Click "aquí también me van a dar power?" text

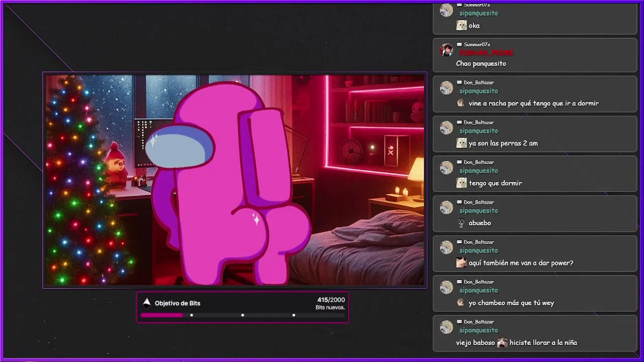[521, 263]
